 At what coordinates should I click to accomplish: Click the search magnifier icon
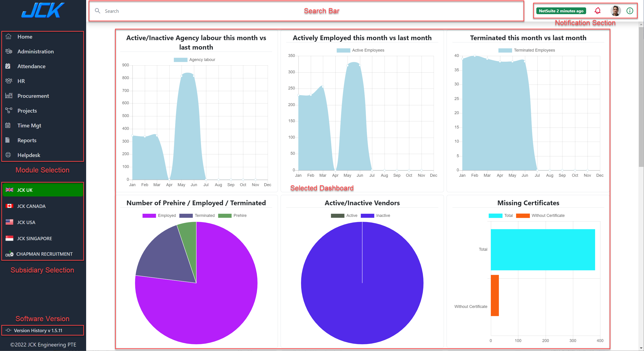(98, 11)
